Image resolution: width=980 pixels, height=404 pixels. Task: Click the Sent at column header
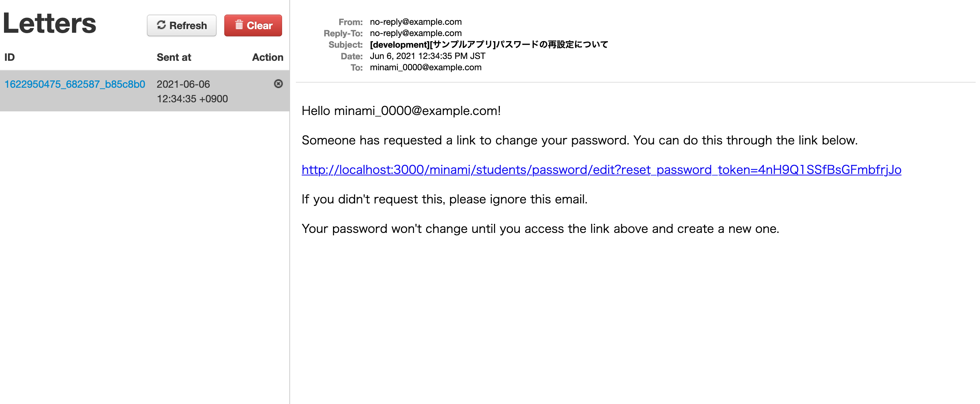(x=174, y=57)
